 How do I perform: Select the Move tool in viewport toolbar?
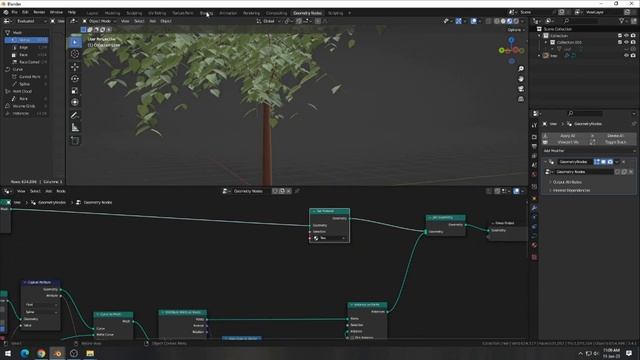click(75, 67)
